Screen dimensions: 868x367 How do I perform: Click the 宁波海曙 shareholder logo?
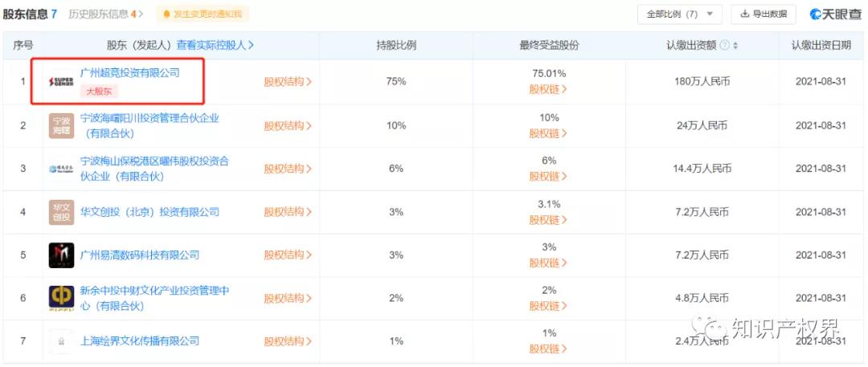click(x=61, y=125)
